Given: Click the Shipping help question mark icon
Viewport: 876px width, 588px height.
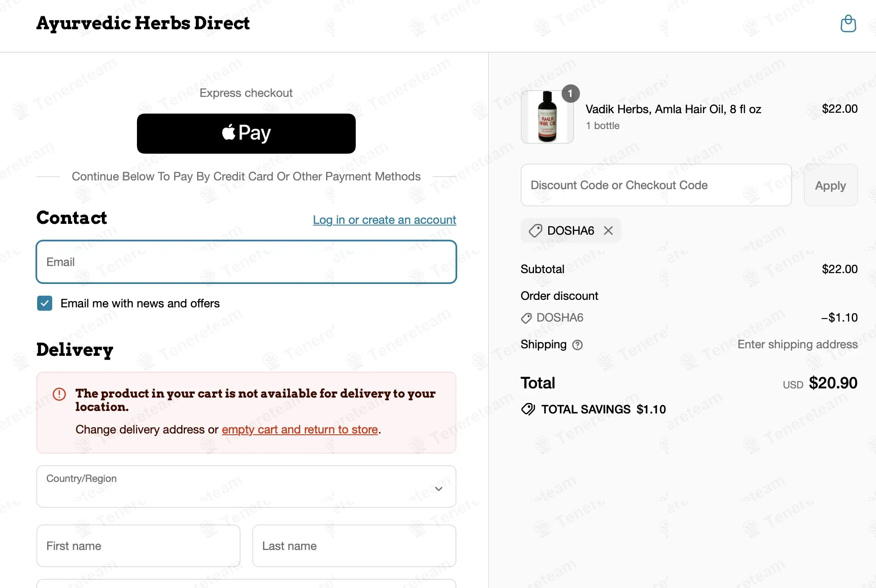Looking at the screenshot, I should click(577, 345).
